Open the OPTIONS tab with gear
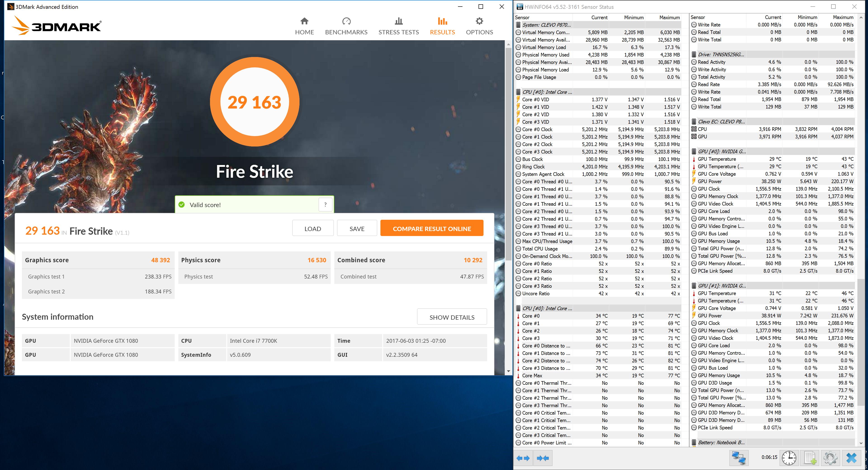Screen dimensions: 868x470 [479, 26]
